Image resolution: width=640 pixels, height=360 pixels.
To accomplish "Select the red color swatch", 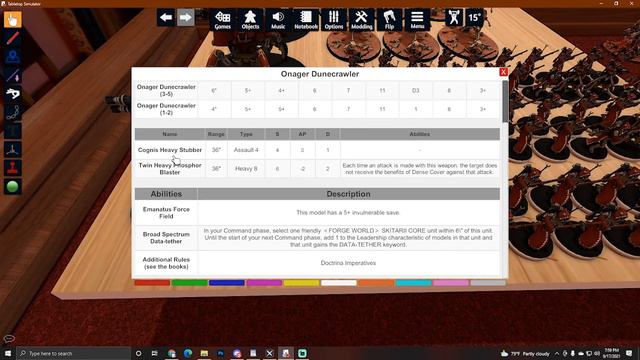I will (x=152, y=282).
